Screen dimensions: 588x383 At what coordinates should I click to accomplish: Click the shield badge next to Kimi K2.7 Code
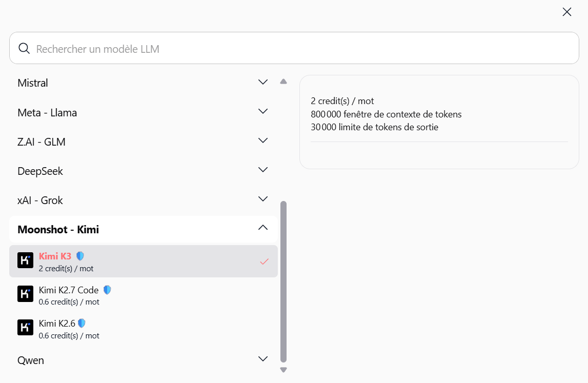tap(107, 290)
